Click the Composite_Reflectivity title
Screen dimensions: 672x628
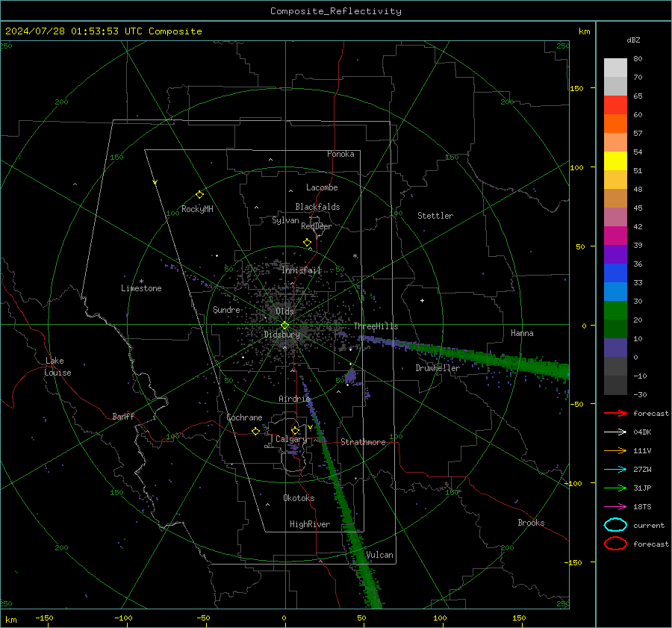click(x=335, y=11)
